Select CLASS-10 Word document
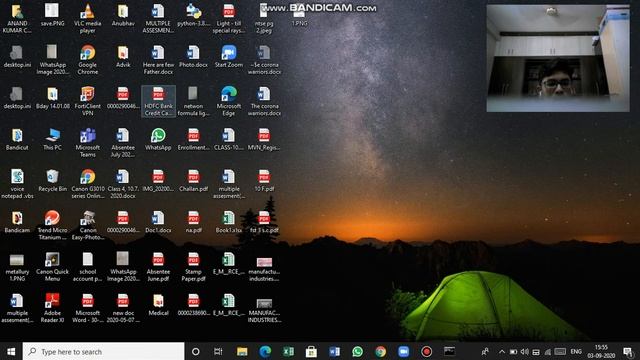The height and width of the screenshot is (360, 640). tap(229, 140)
